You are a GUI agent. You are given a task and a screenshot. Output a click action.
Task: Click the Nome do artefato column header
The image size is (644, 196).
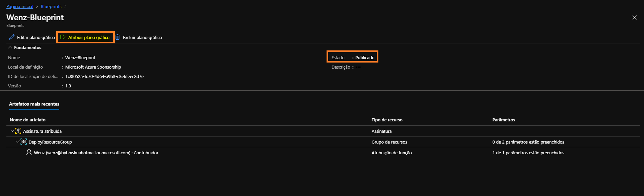(x=28, y=120)
